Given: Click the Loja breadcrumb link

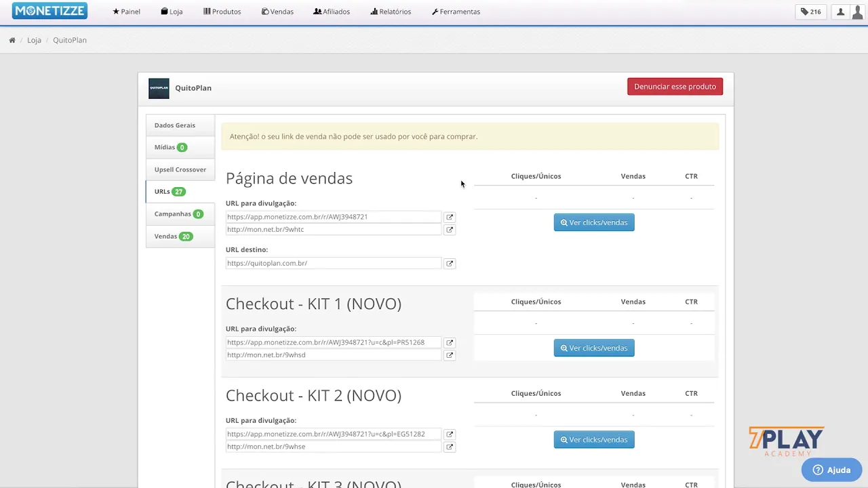Looking at the screenshot, I should coord(34,40).
